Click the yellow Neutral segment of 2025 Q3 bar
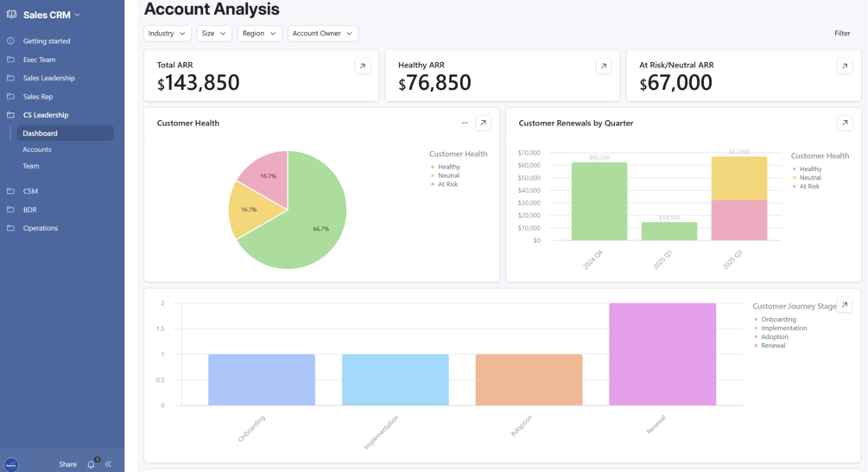 [739, 178]
